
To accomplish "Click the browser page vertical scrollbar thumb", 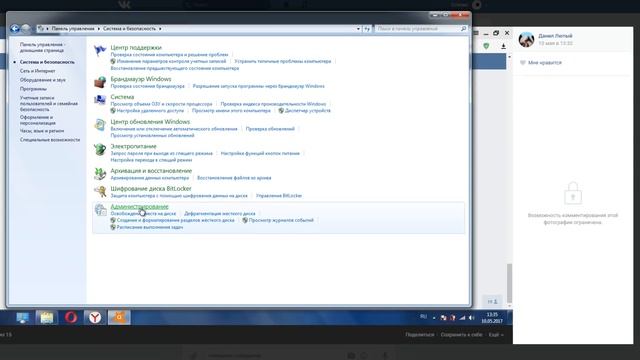I will pyautogui.click(x=509, y=283).
